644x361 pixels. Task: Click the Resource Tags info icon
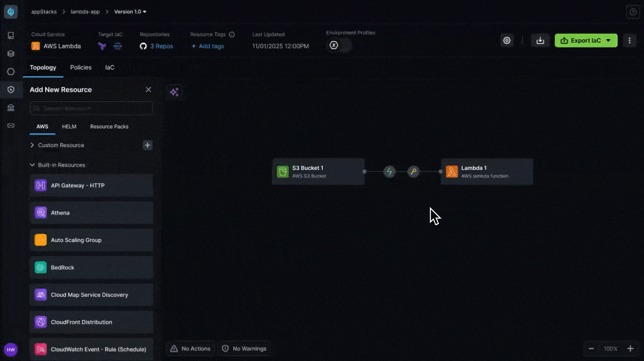point(232,35)
